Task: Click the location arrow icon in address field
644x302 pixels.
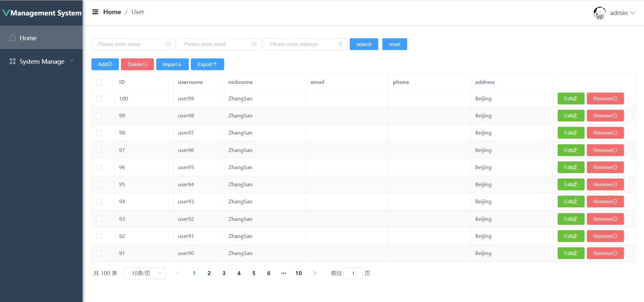Action: 340,44
